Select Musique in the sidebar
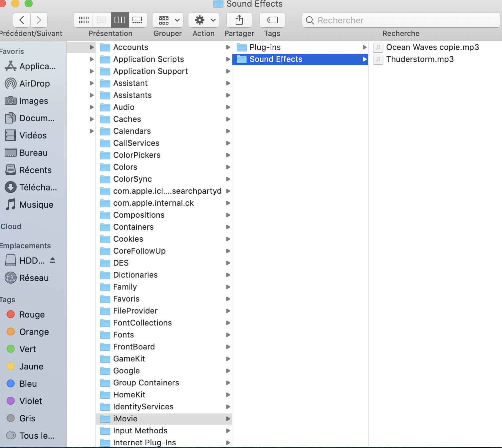This screenshot has width=502, height=448. click(36, 205)
